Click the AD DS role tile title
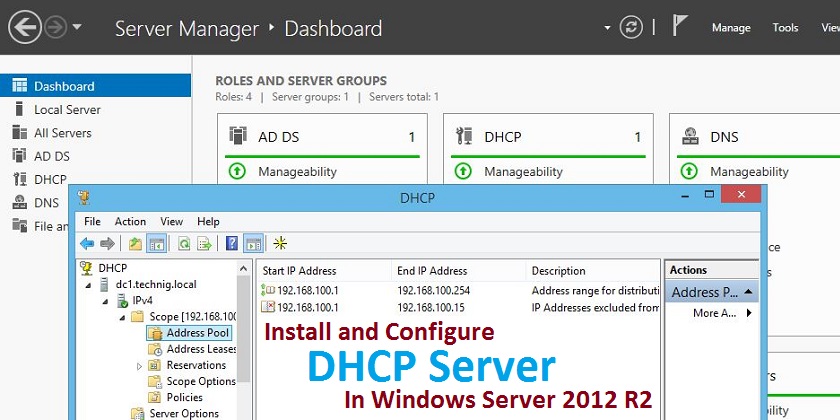This screenshot has width=840, height=420. click(x=279, y=137)
